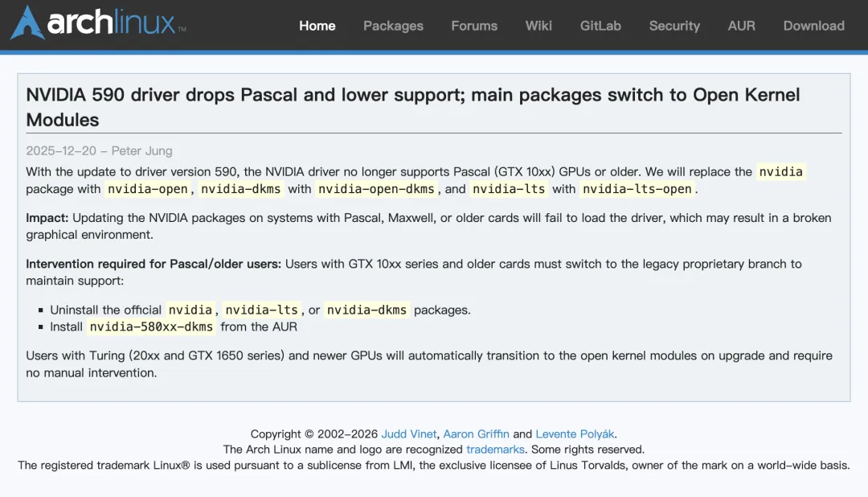Go to the Packages page
This screenshot has width=868, height=497.
tap(393, 26)
